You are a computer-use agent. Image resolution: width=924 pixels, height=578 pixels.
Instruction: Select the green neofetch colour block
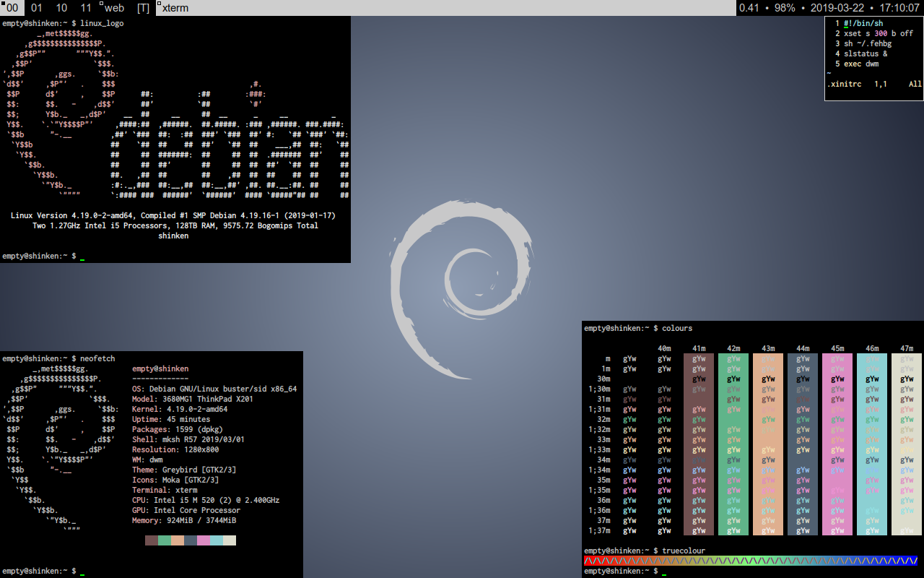click(165, 540)
